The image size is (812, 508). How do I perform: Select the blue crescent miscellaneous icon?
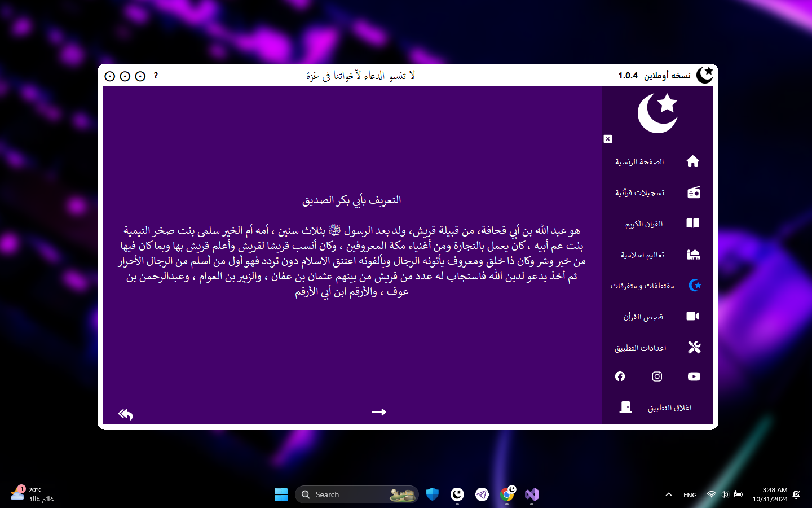pos(694,286)
